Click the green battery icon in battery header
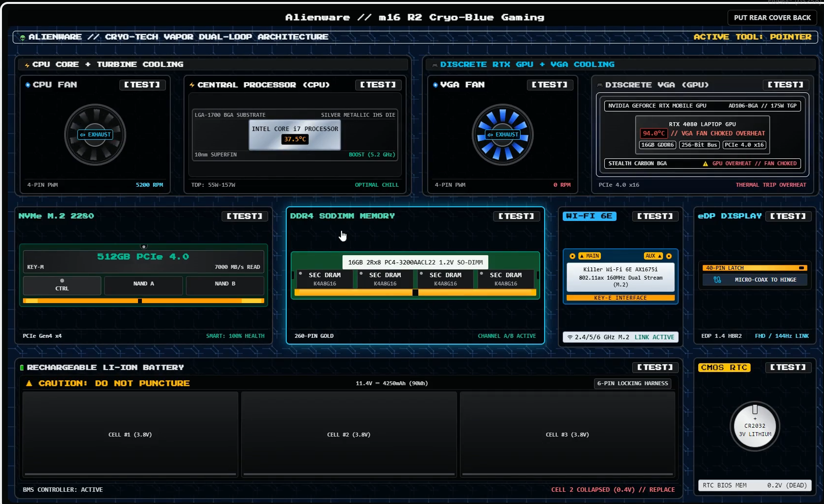Screen dimensions: 824x504 [22, 368]
